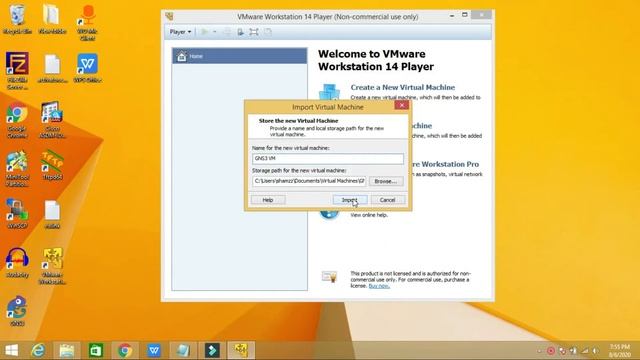Viewport: 640px width, 360px height.
Task: Open WPS Office from the taskbar
Action: click(x=154, y=350)
